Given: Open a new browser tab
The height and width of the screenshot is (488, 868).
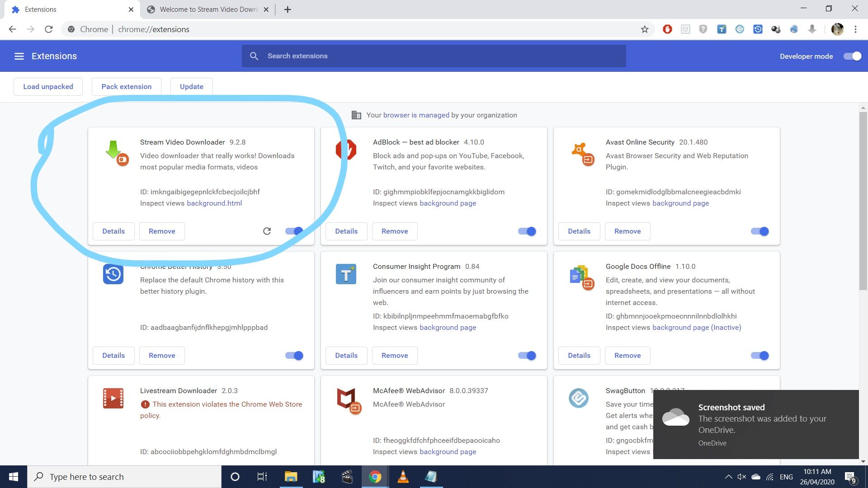Looking at the screenshot, I should pyautogui.click(x=288, y=9).
